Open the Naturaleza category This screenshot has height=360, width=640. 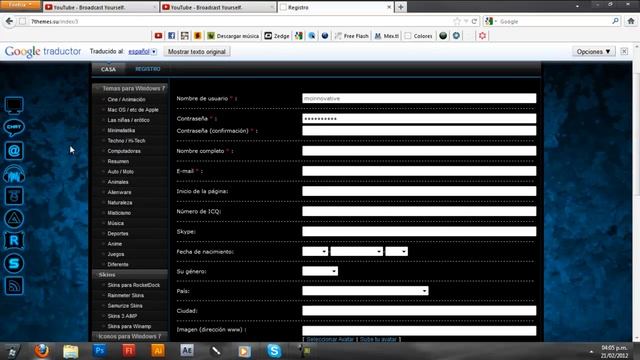(x=120, y=203)
